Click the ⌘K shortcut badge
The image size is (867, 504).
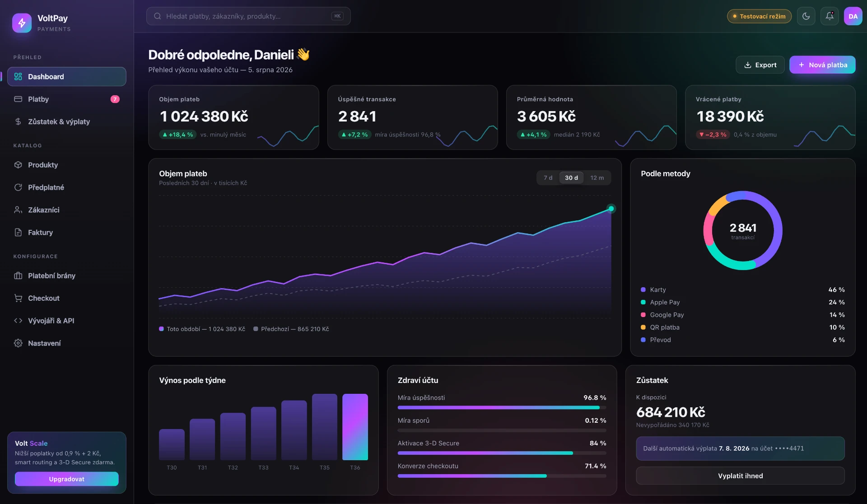click(337, 16)
